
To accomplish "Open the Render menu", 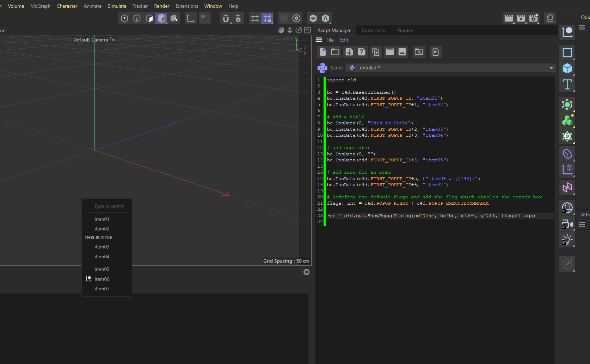I will 162,6.
